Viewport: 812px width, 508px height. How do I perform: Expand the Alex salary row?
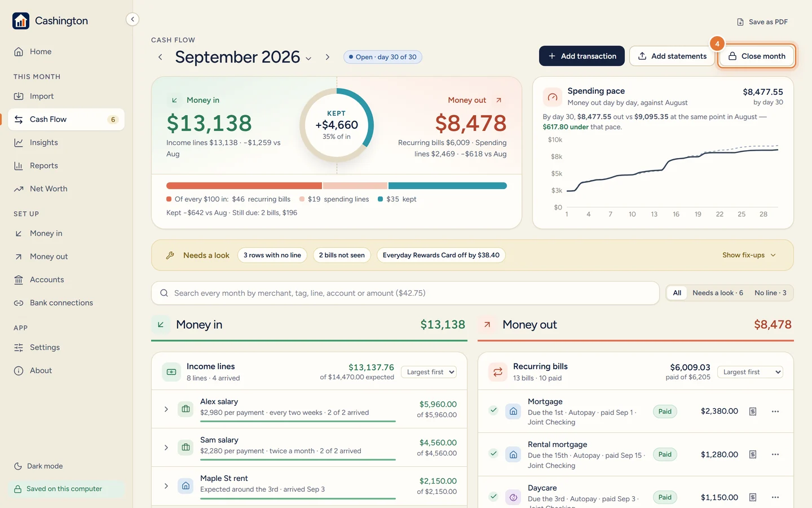(166, 409)
